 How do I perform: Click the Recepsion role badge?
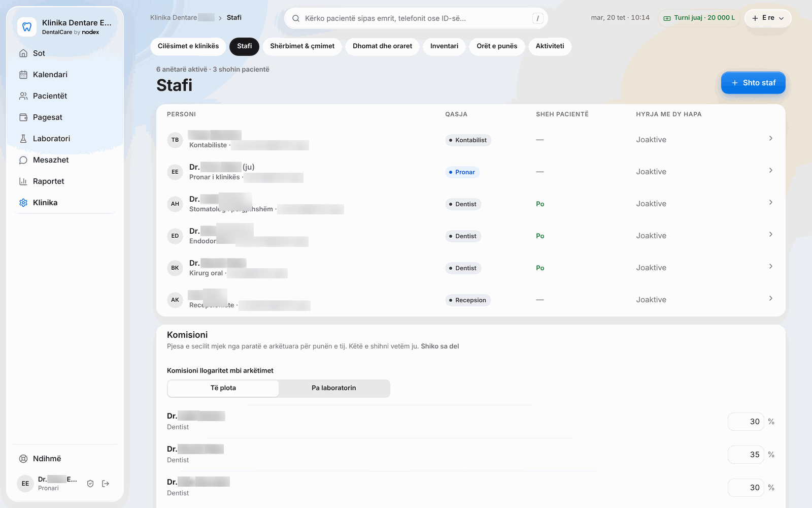(468, 300)
